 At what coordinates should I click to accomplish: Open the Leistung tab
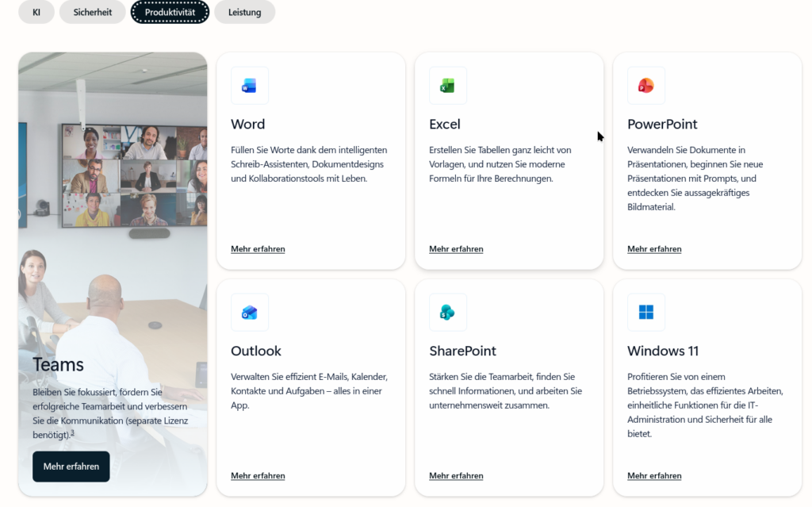[244, 12]
